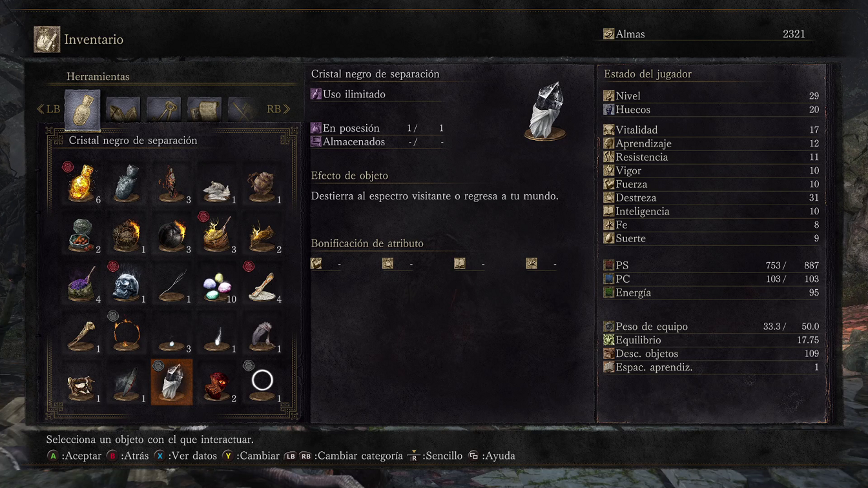Click the Aceptar button prompt

(x=74, y=456)
